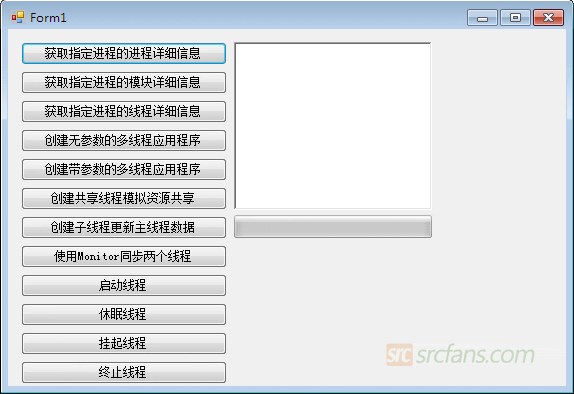Click 获取指定进程的进程详细信息 button
This screenshot has width=574, height=394.
(x=124, y=53)
